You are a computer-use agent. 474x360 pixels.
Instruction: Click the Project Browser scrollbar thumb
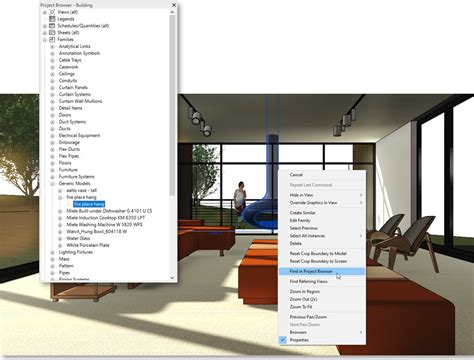(172, 105)
